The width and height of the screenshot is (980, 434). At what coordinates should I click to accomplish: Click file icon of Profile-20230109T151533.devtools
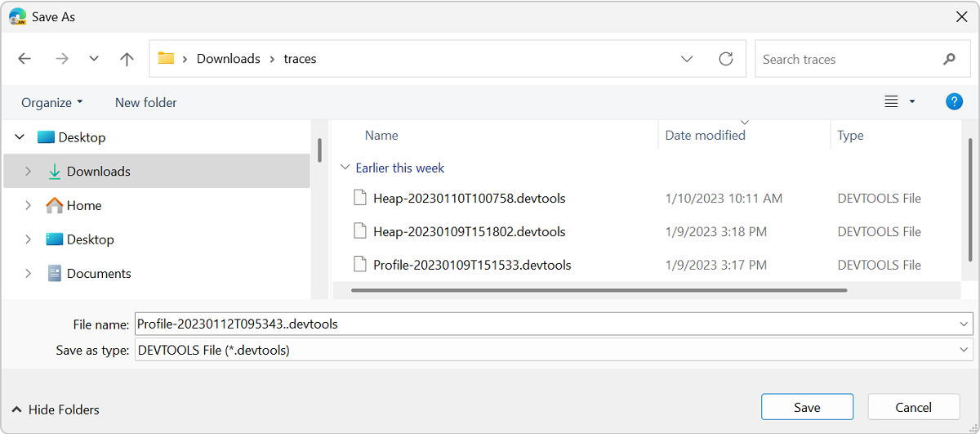359,264
